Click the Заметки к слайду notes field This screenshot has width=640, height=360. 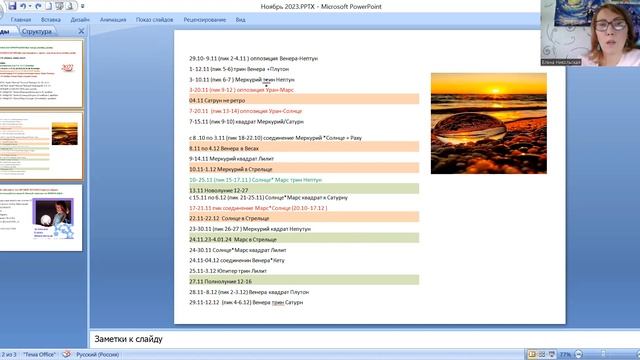[364, 339]
